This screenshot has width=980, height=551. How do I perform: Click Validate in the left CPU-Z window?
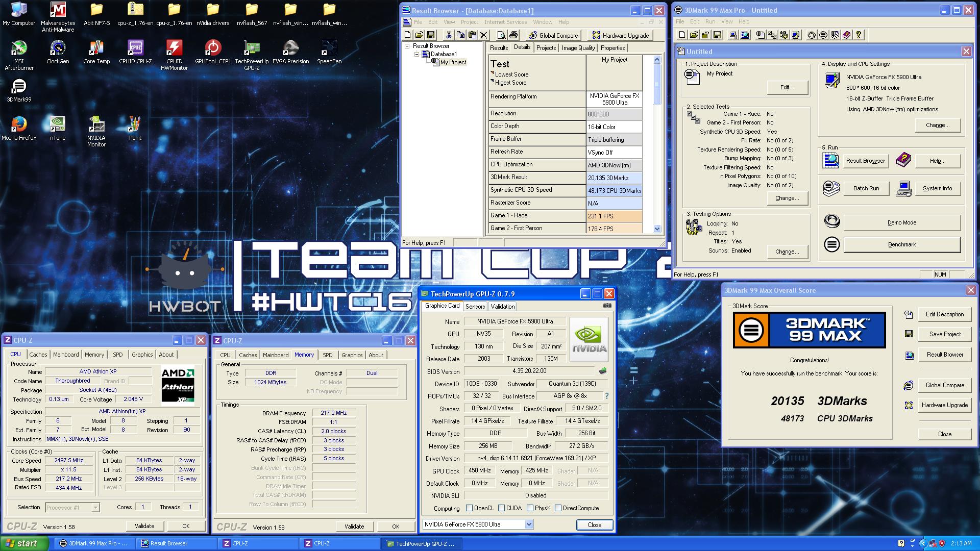[x=144, y=526]
